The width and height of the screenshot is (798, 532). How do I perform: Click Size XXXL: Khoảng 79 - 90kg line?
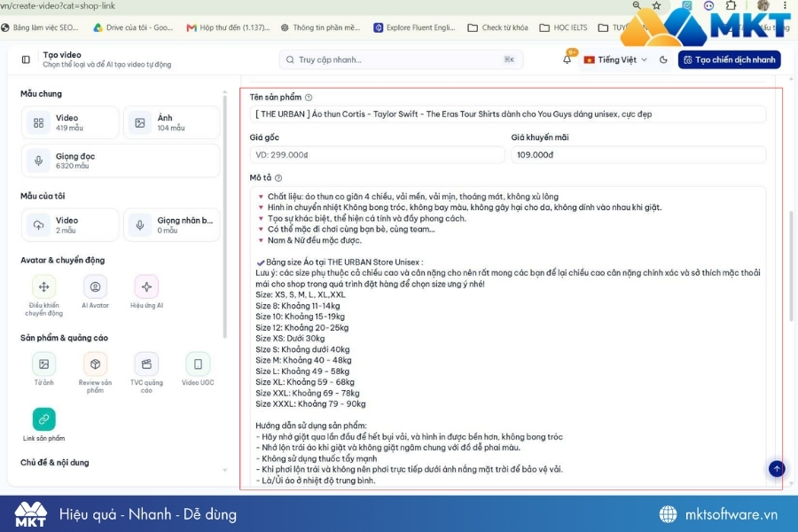coord(310,403)
